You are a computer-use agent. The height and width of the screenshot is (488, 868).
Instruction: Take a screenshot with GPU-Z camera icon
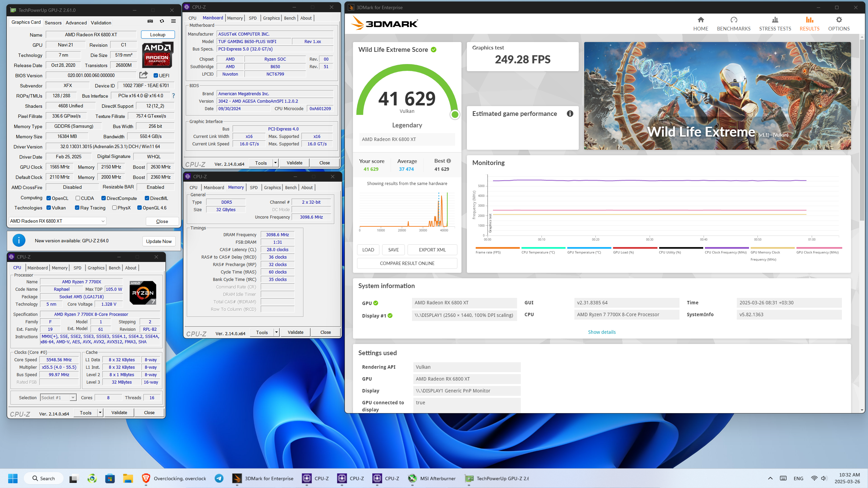point(150,21)
